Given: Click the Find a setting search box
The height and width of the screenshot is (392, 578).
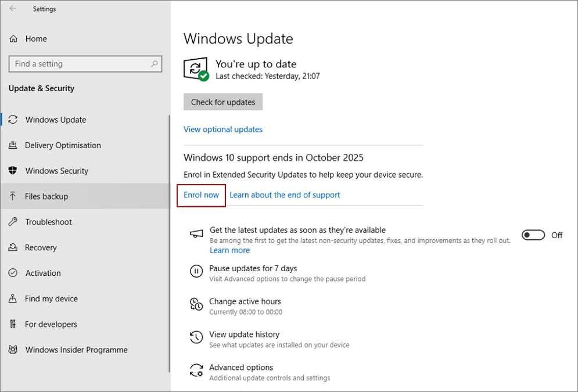Looking at the screenshot, I should (85, 64).
